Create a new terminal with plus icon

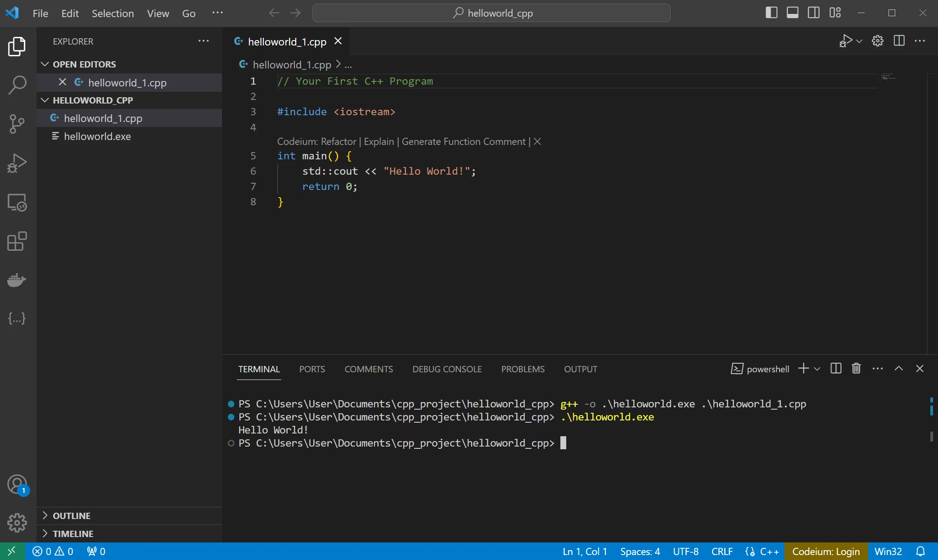coord(803,369)
